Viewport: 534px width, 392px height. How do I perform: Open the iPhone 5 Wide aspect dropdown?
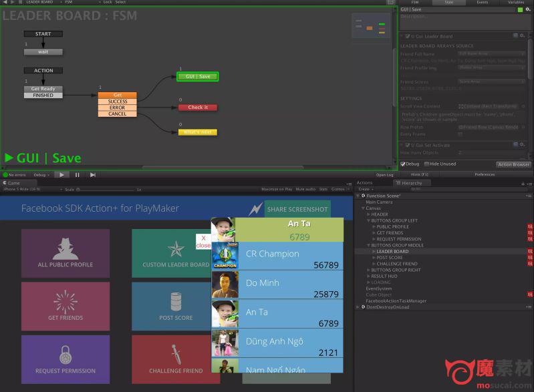pyautogui.click(x=33, y=189)
